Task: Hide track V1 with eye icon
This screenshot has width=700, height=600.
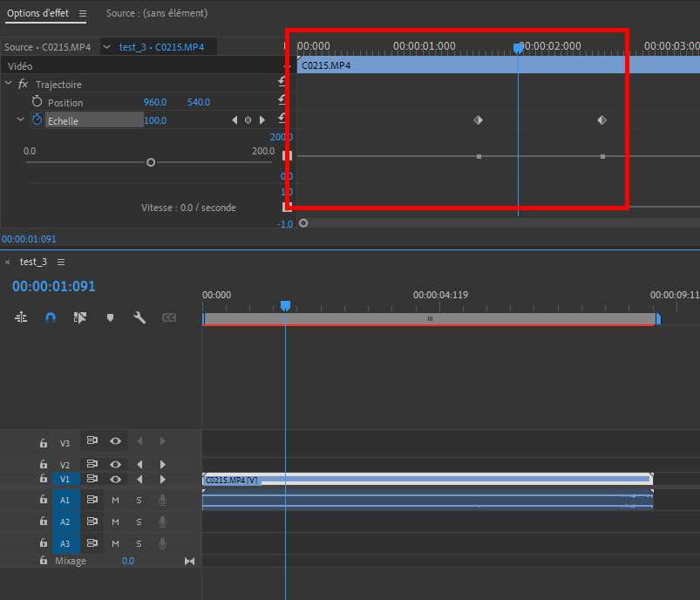Action: click(x=116, y=480)
